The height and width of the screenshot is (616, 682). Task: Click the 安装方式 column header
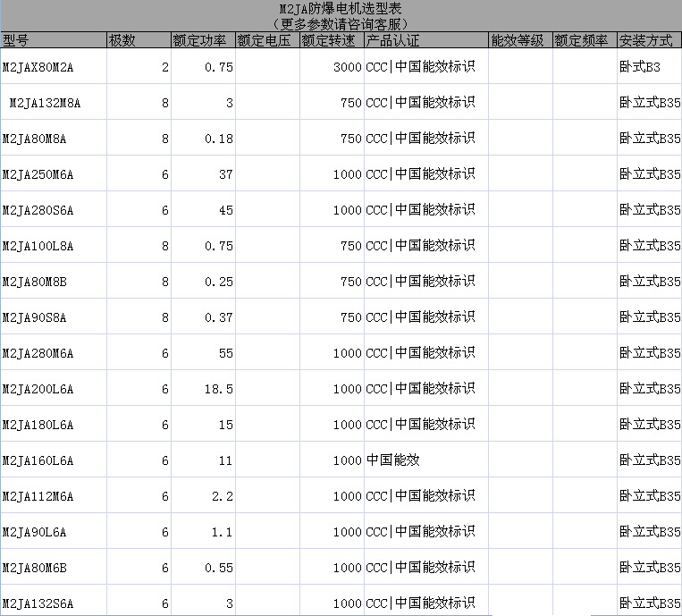[x=649, y=40]
